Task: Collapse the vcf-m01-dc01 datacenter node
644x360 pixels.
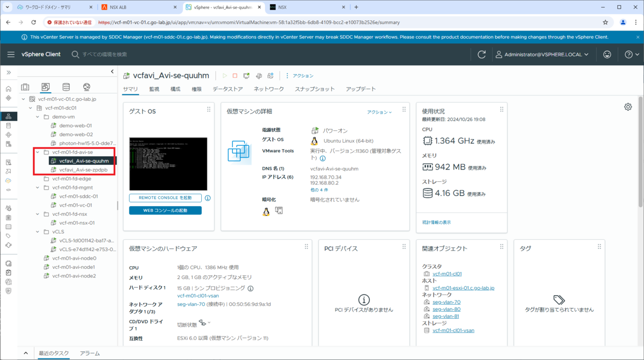Action: 31,108
